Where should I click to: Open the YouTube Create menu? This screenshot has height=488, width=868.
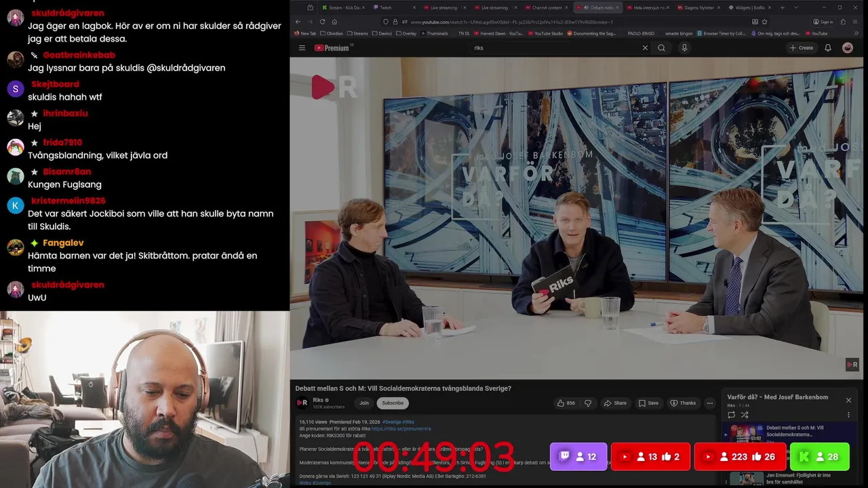(x=801, y=48)
